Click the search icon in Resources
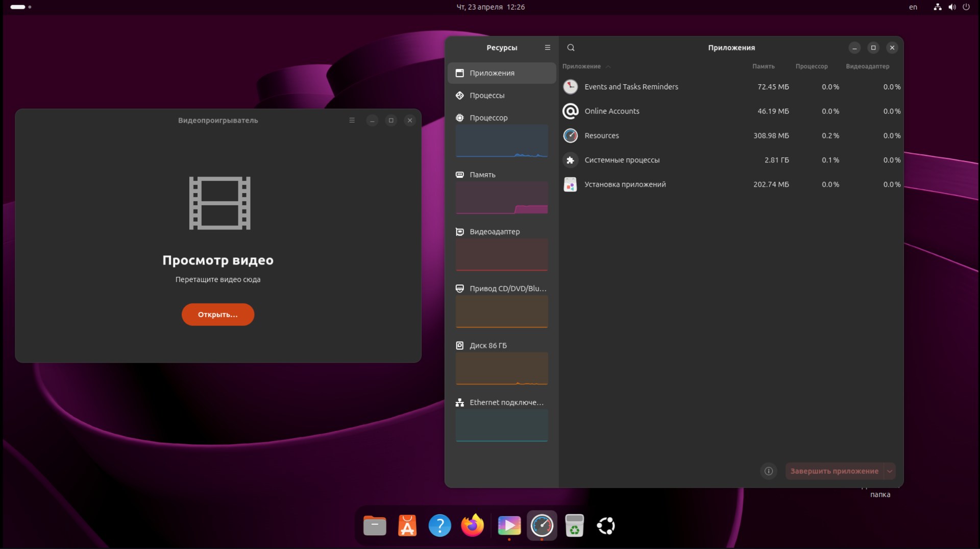Image resolution: width=980 pixels, height=549 pixels. (x=571, y=47)
